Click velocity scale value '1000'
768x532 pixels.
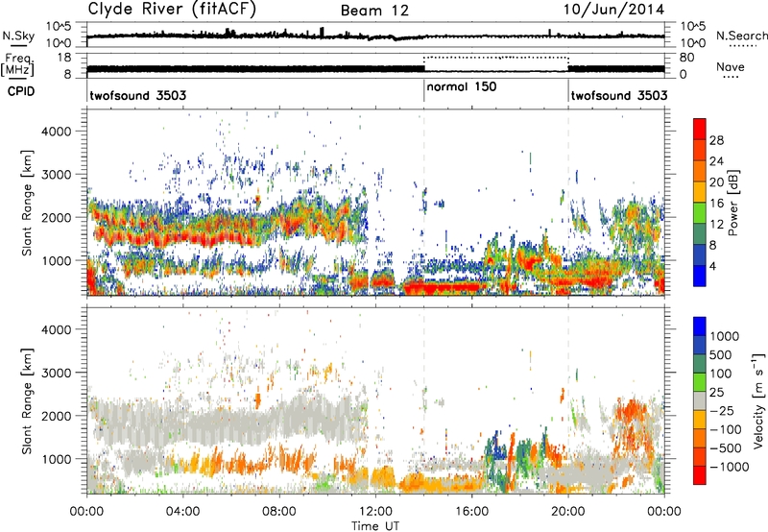click(x=724, y=336)
